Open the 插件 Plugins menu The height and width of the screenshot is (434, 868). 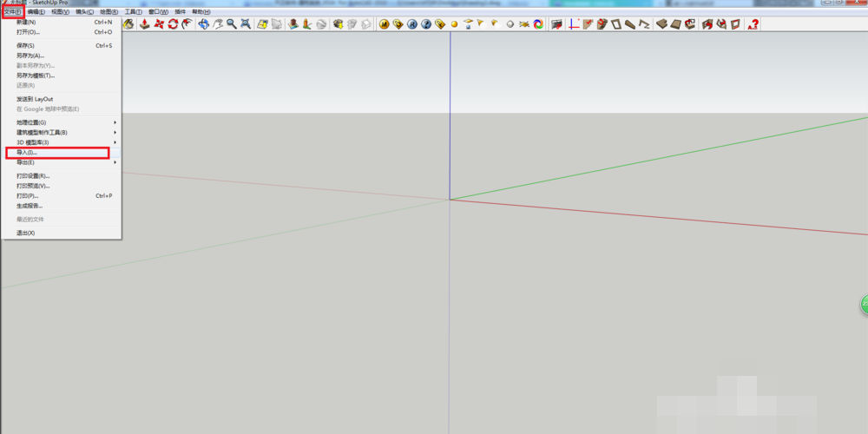[x=180, y=11]
